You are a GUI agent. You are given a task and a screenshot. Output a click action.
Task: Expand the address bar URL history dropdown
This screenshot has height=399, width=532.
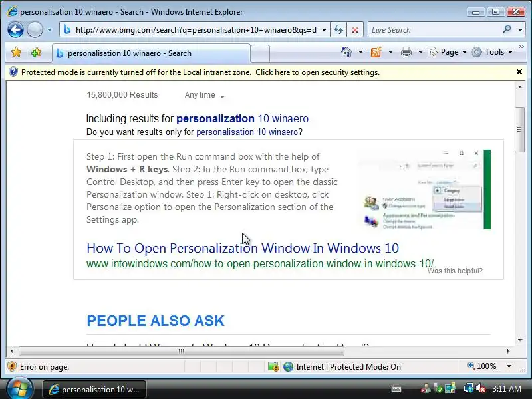click(x=324, y=30)
